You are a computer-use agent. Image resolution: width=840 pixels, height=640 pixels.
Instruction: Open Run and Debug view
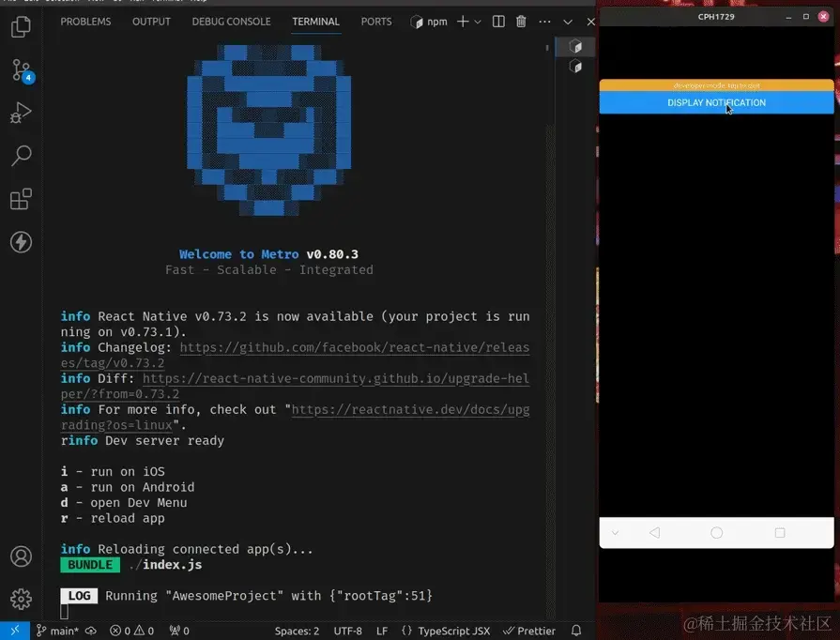point(21,113)
